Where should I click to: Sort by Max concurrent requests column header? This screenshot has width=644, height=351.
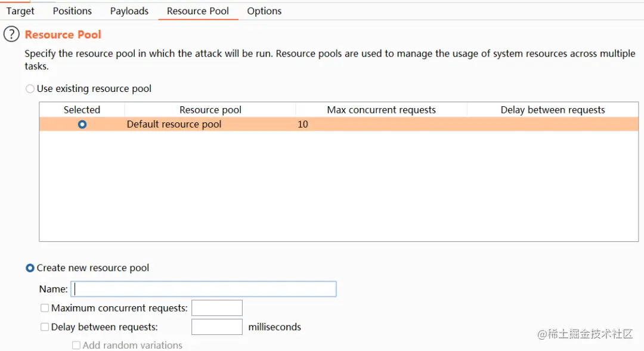coord(381,110)
